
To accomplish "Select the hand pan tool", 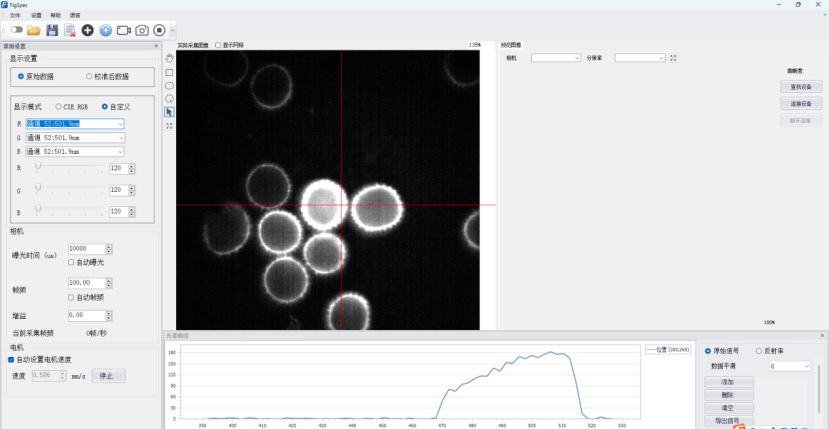I will tap(169, 58).
